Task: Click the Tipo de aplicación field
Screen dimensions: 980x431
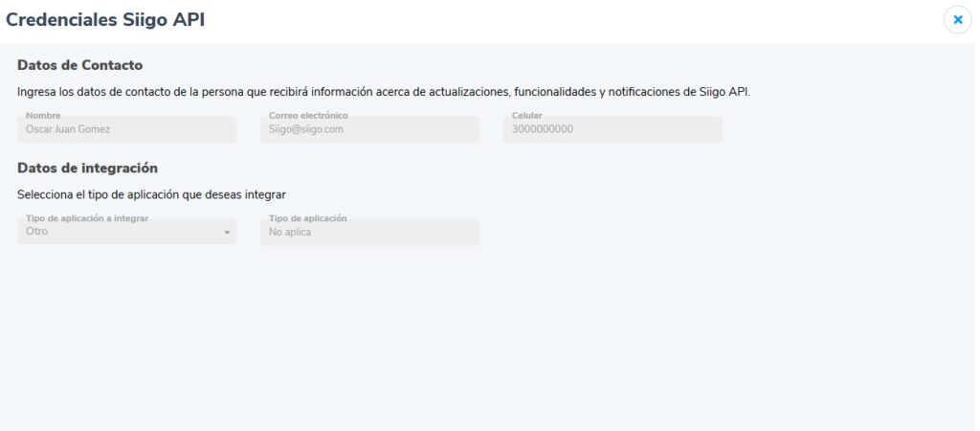Action: pyautogui.click(x=369, y=232)
